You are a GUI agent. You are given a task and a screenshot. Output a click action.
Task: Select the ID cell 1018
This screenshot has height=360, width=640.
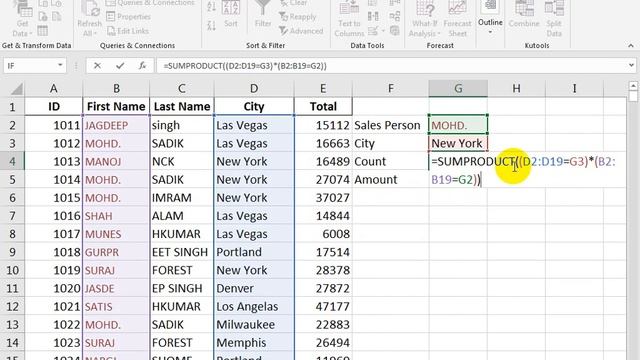click(53, 252)
